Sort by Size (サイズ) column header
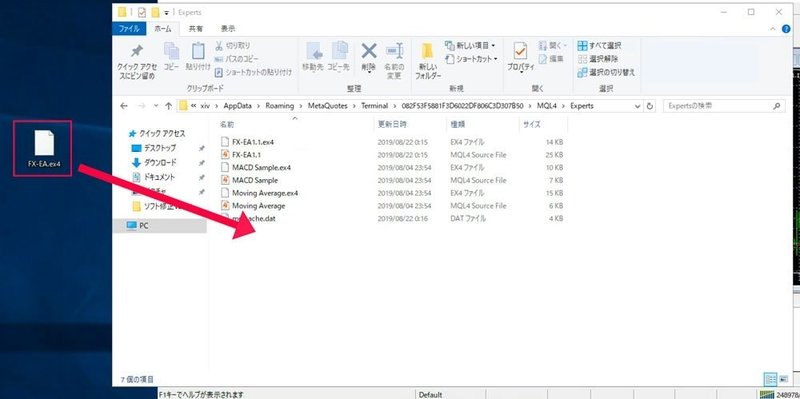 (531, 124)
